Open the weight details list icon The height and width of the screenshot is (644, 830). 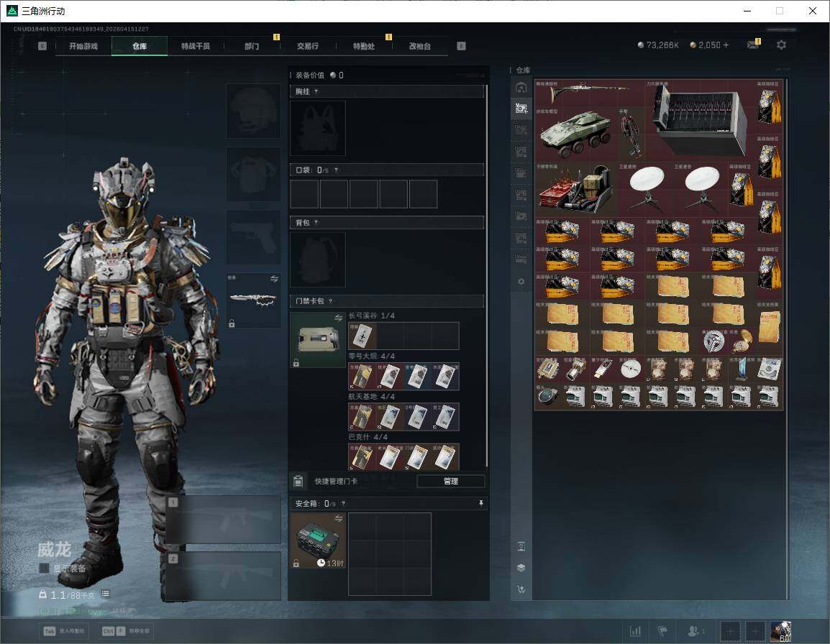click(x=105, y=594)
